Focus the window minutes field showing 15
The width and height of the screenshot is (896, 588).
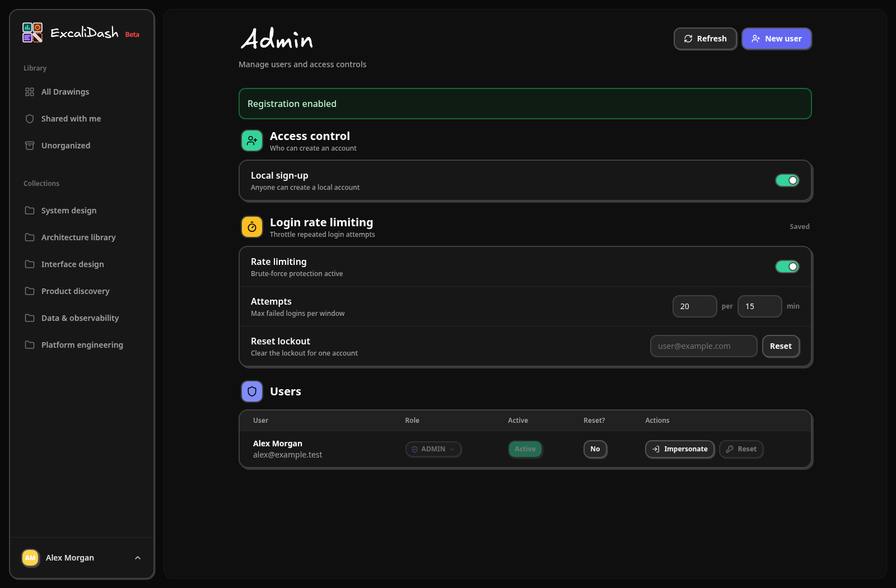tap(759, 306)
